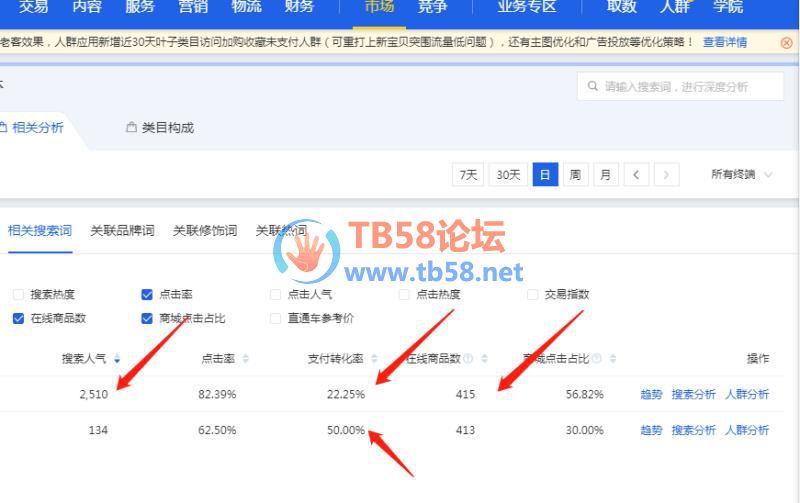Sort by 搜索人气 column arrows
The image size is (800, 503).
[117, 359]
